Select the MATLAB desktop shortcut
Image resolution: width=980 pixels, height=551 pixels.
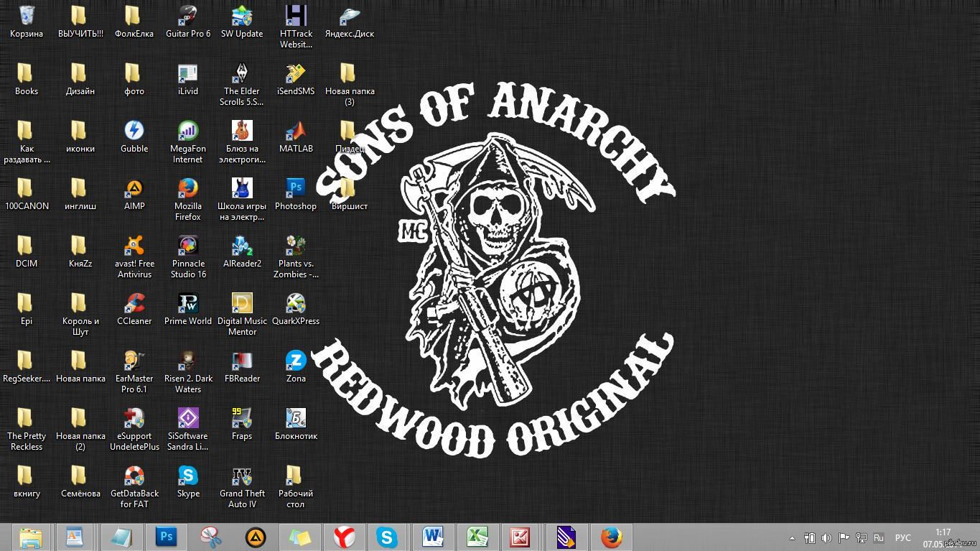pyautogui.click(x=296, y=136)
